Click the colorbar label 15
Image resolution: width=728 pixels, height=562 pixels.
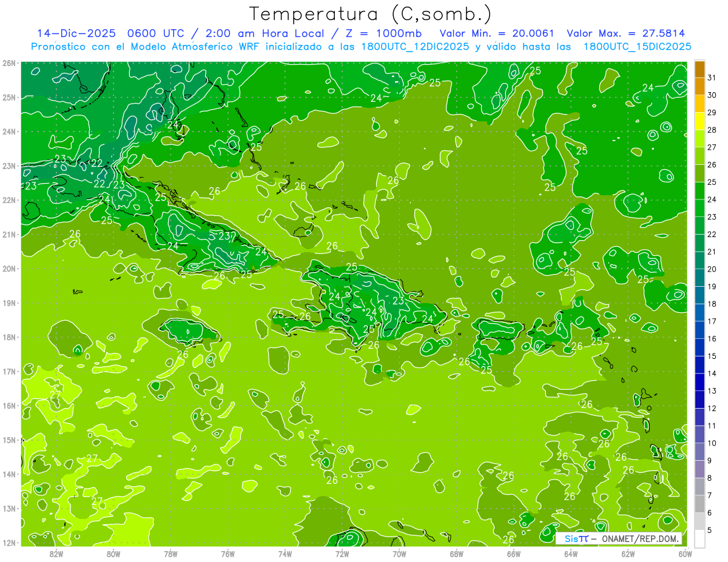click(x=712, y=356)
